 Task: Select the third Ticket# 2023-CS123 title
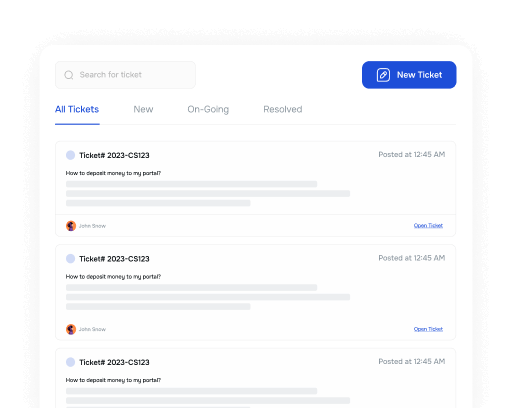[114, 362]
